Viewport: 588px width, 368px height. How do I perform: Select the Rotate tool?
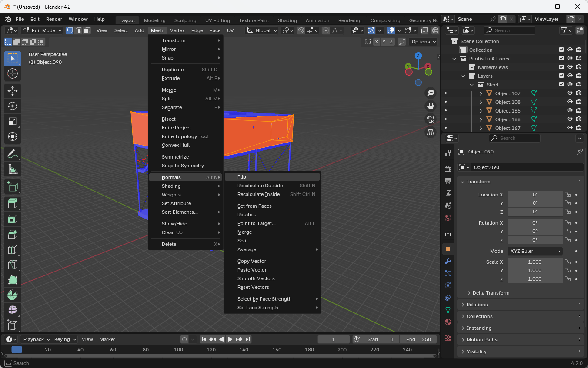tap(13, 106)
